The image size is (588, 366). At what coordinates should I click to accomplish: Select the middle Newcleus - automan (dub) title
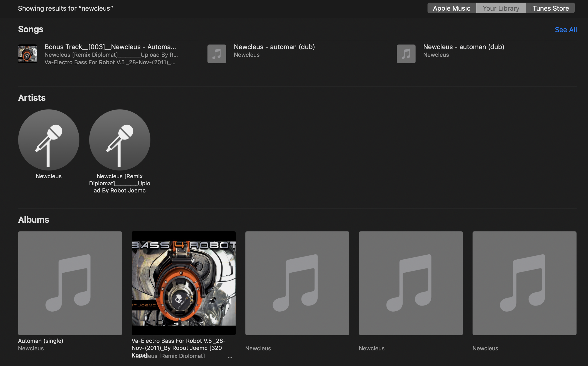(274, 47)
